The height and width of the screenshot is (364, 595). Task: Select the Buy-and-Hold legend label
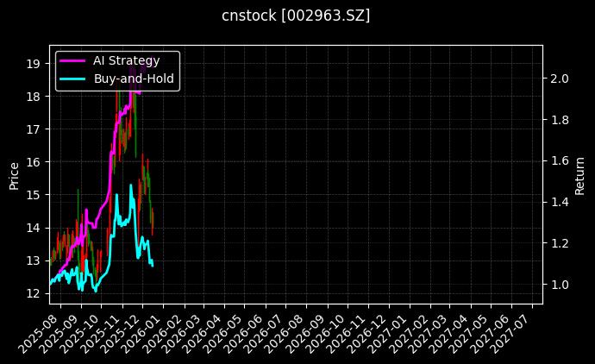tap(134, 78)
